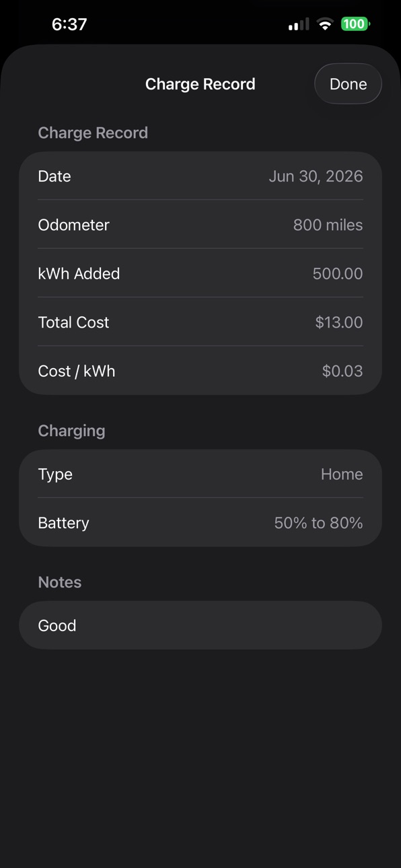Tap the 800 miles value
Viewport: 401px width, 868px height.
328,225
